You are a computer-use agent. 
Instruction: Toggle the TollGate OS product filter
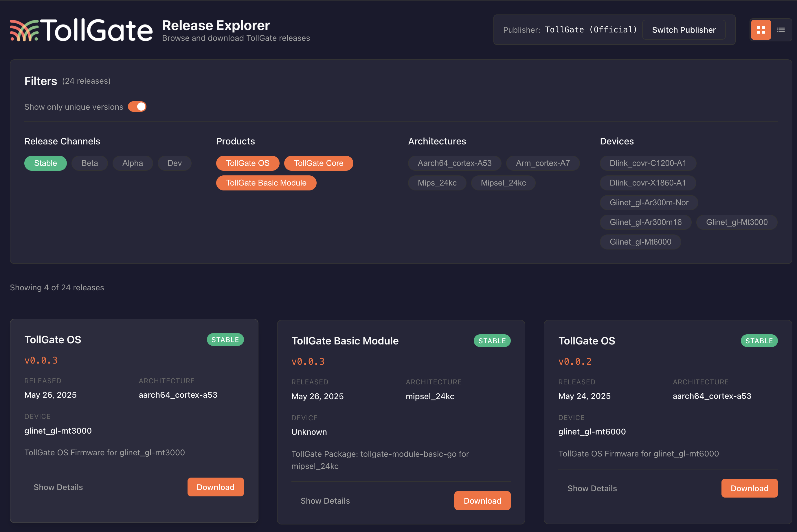tap(247, 163)
